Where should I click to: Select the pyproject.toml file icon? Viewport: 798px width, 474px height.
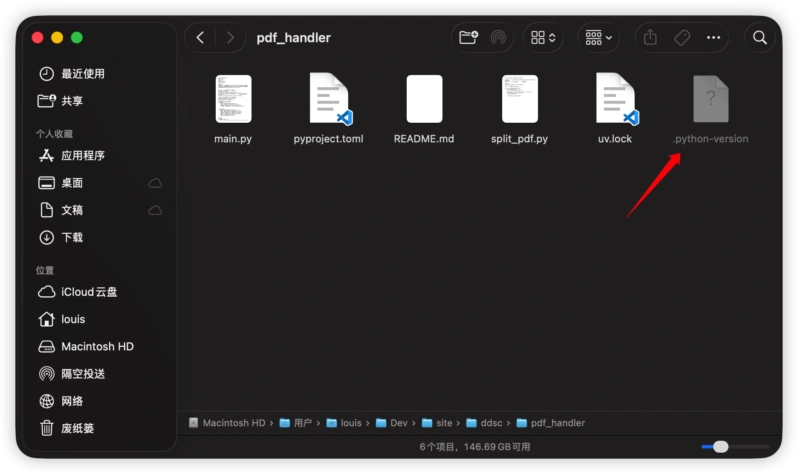[x=328, y=99]
